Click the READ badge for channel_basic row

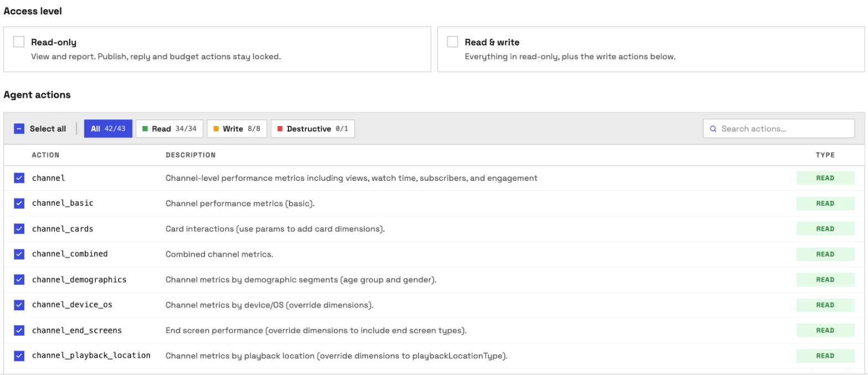click(x=825, y=204)
